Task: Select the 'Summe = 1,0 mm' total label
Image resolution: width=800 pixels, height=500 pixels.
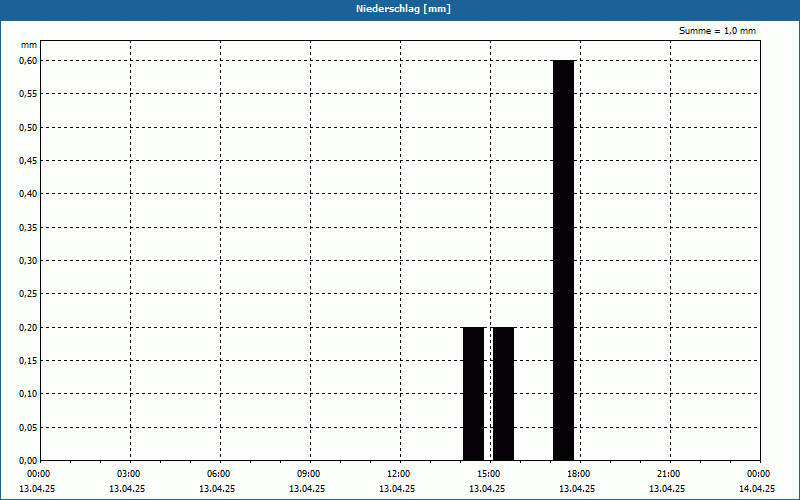Action: click(717, 31)
